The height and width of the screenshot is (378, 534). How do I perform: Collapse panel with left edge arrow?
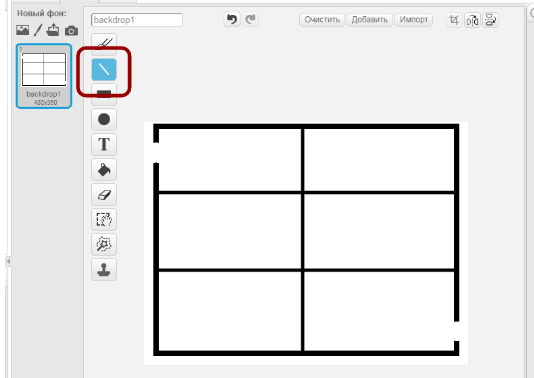[9, 262]
